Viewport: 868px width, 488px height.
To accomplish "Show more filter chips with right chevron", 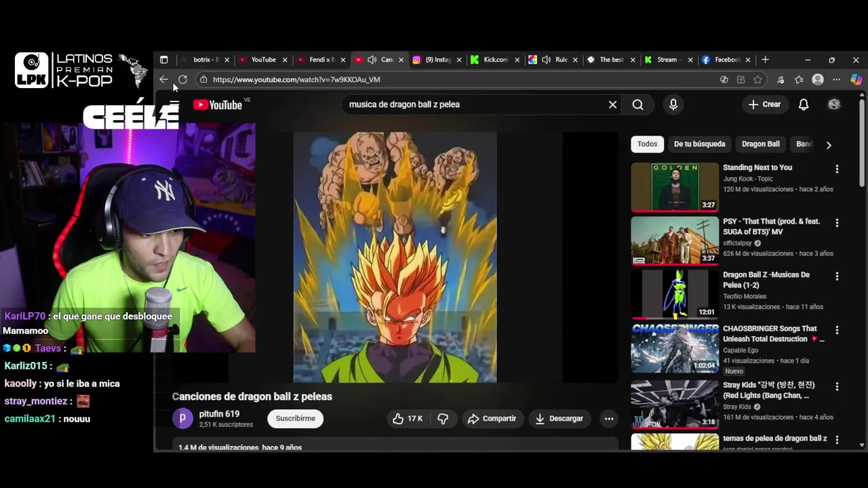I will 828,144.
